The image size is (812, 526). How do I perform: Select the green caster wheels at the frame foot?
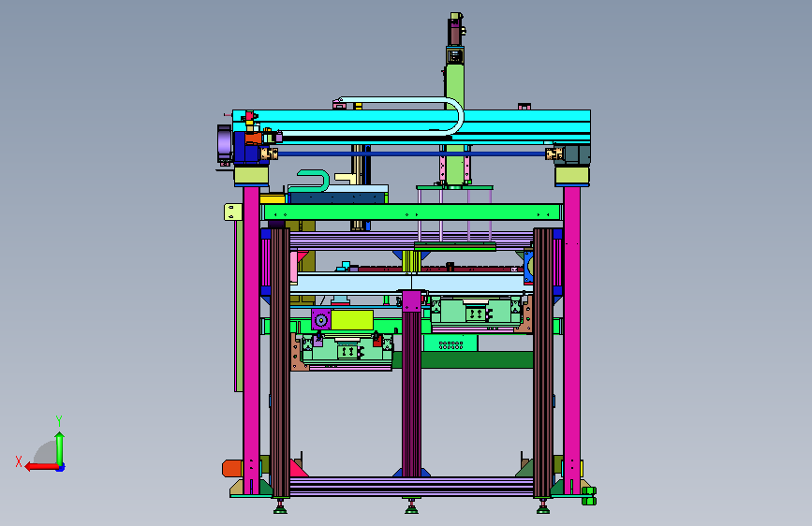pyautogui.click(x=589, y=495)
